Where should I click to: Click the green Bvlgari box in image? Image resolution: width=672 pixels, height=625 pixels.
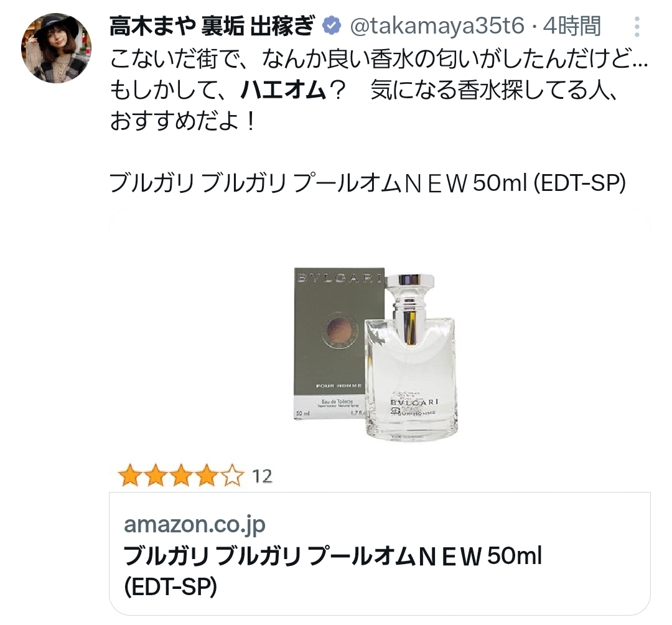tap(338, 343)
